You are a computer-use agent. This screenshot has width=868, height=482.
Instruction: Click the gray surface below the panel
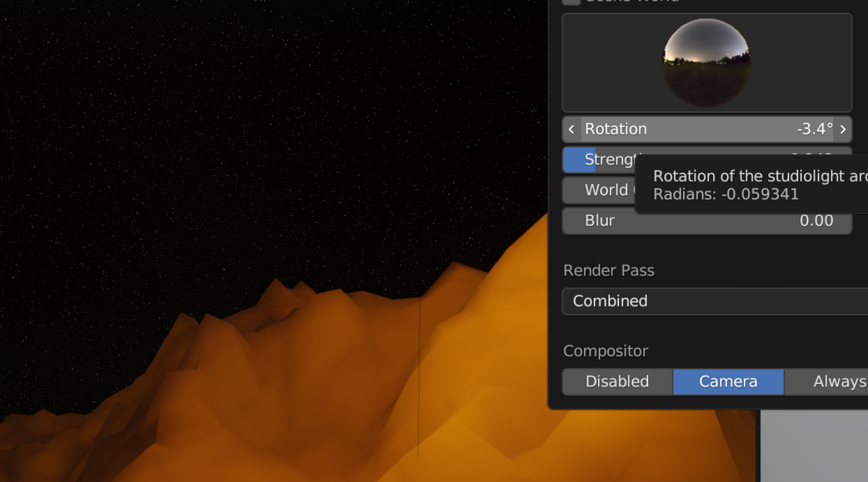click(x=813, y=445)
